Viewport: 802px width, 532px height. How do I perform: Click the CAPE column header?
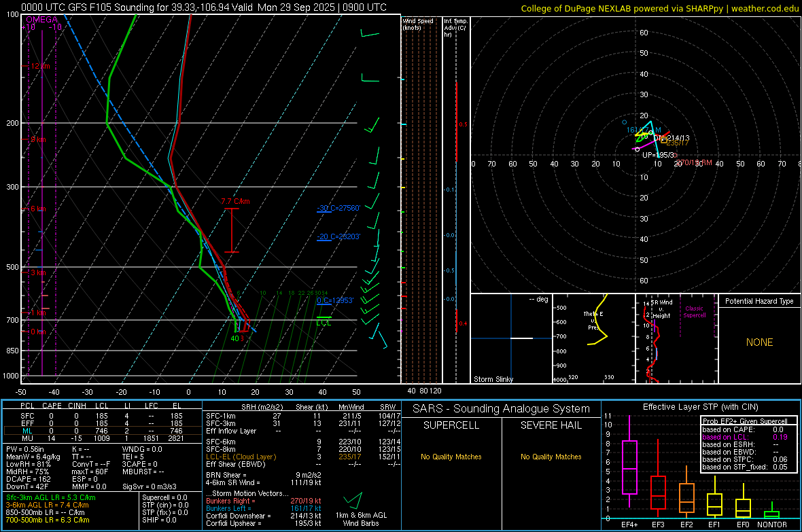pyautogui.click(x=52, y=406)
